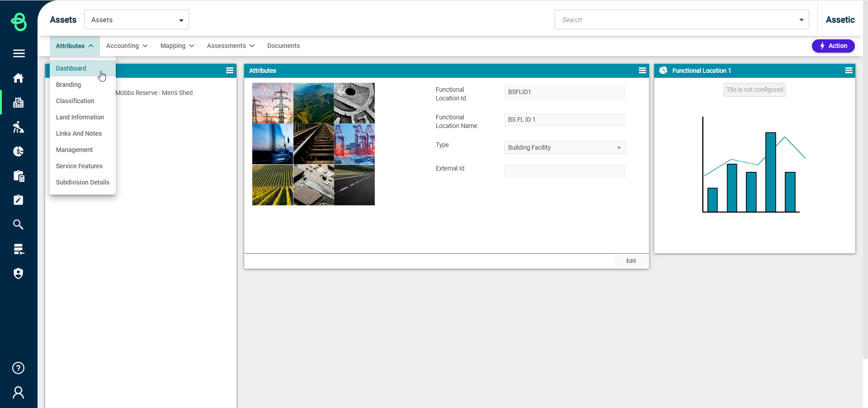Select Subdivision Details menu item

click(83, 182)
